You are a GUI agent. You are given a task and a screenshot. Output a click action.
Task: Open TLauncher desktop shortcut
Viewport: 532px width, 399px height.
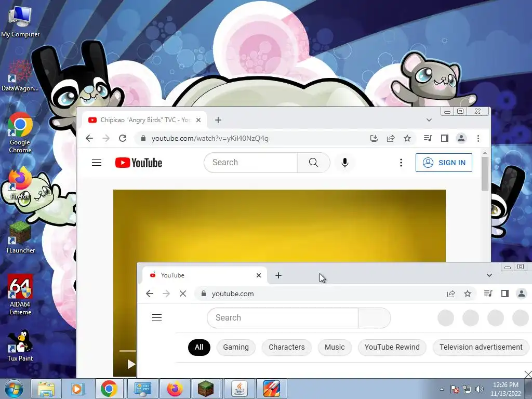[20, 237]
